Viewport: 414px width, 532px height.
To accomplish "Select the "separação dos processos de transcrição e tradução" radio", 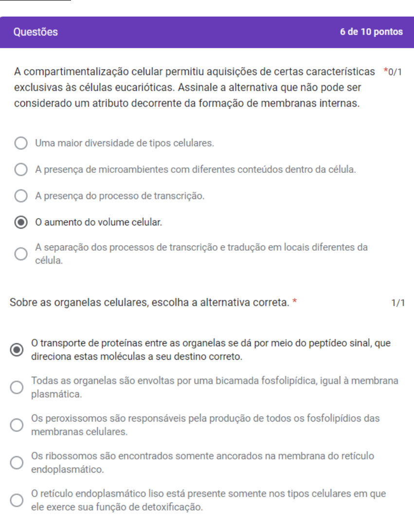I will pos(21,254).
